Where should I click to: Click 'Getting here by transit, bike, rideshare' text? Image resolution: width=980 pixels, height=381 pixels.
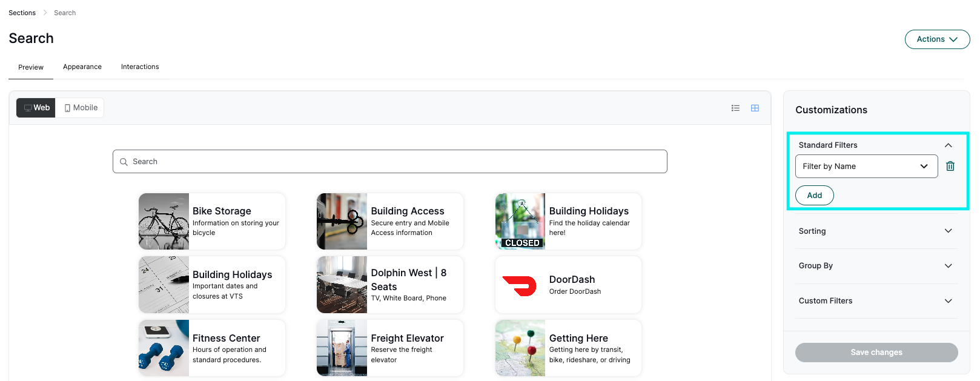[x=589, y=355]
